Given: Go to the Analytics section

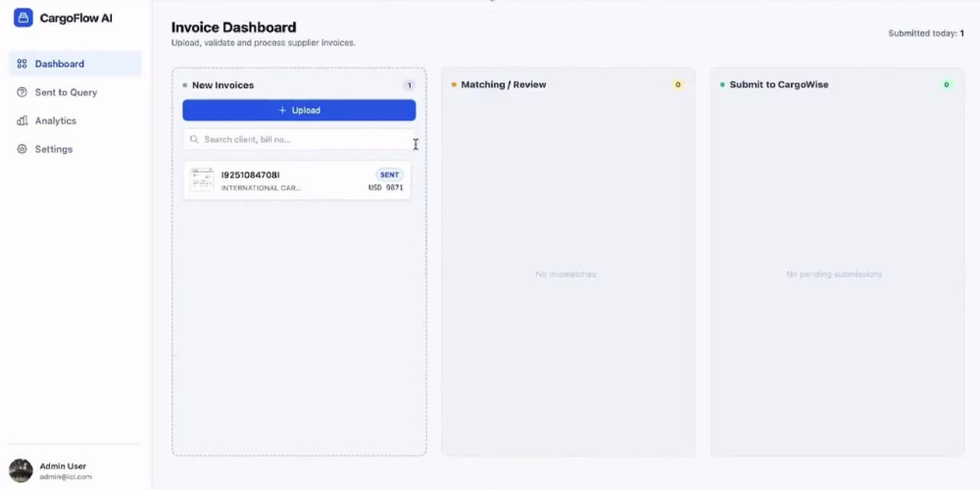Looking at the screenshot, I should [x=75, y=121].
